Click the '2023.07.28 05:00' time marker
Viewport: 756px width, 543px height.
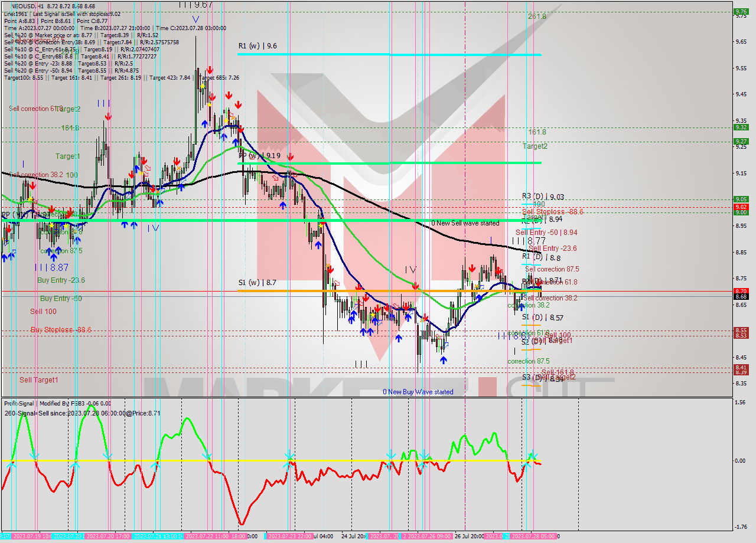533,537
